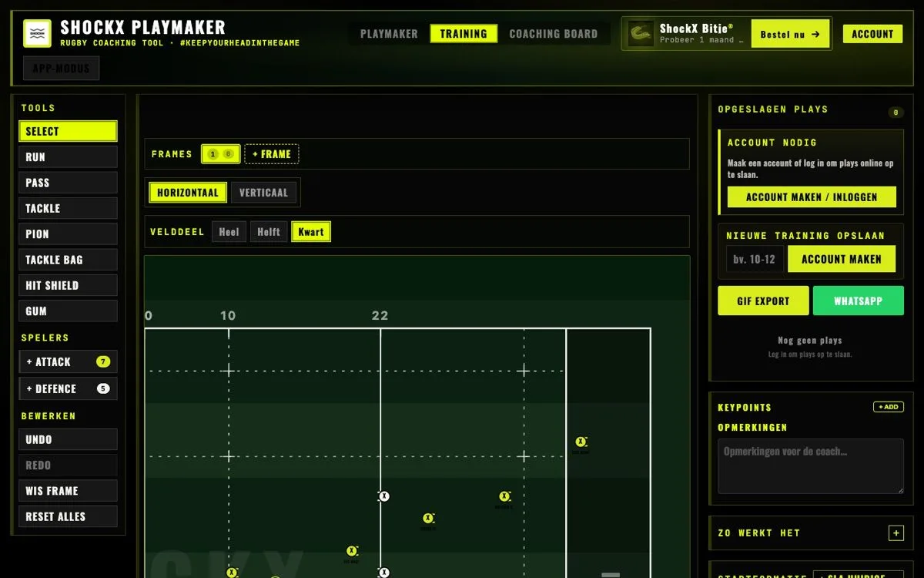The image size is (924, 578).
Task: Open the Training tab
Action: coord(464,34)
